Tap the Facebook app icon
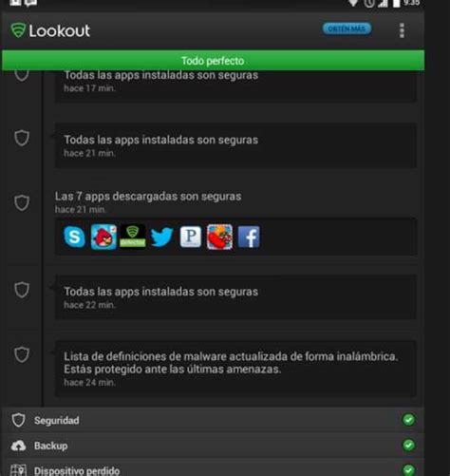 249,237
